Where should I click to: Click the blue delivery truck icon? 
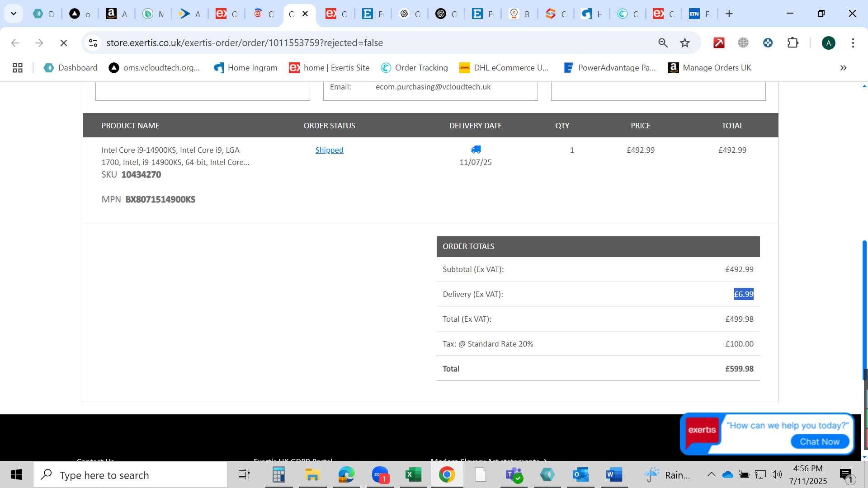[476, 150]
